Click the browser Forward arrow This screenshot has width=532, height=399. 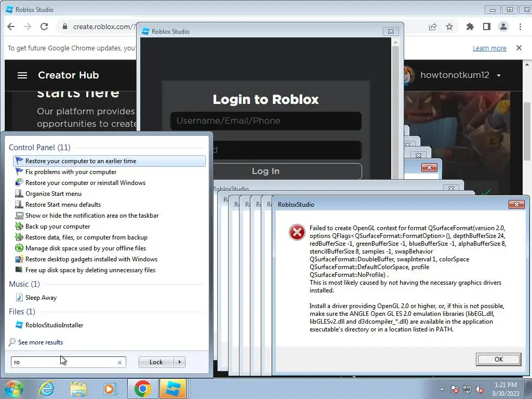coord(28,26)
